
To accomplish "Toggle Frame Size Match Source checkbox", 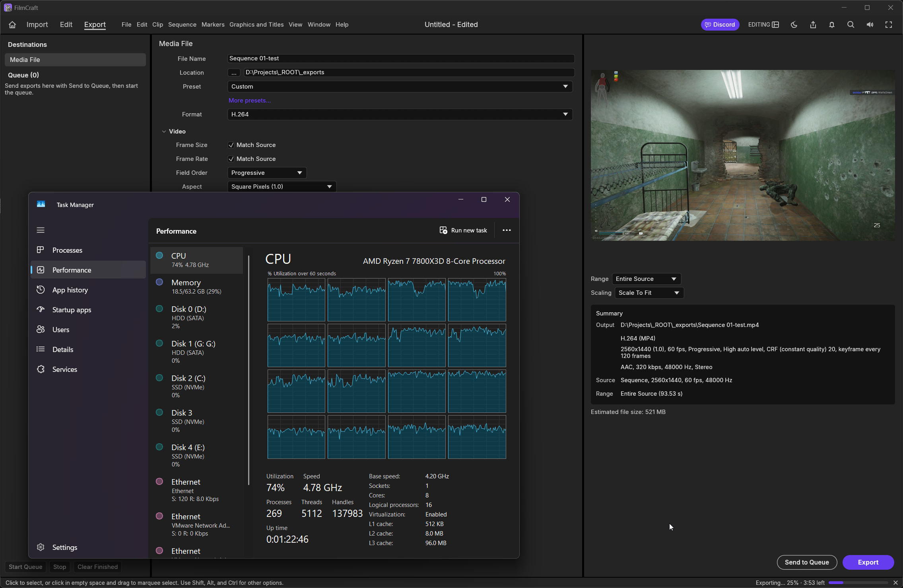I will 231,145.
